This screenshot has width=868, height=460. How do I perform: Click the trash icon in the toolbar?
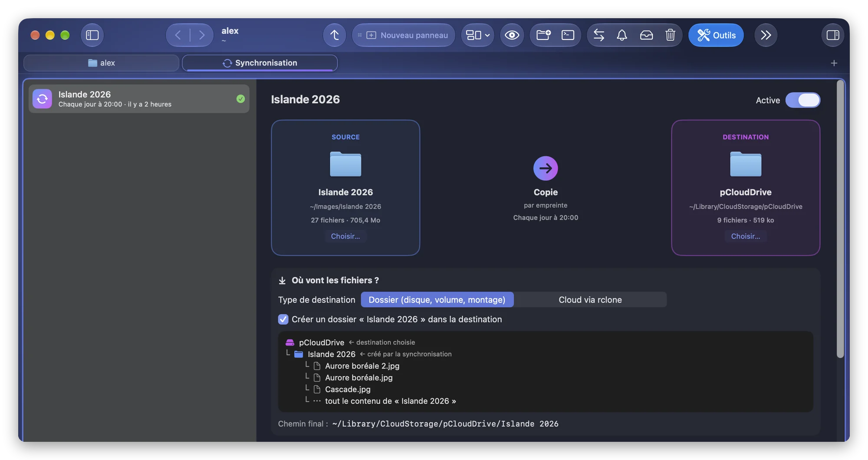[x=670, y=35]
